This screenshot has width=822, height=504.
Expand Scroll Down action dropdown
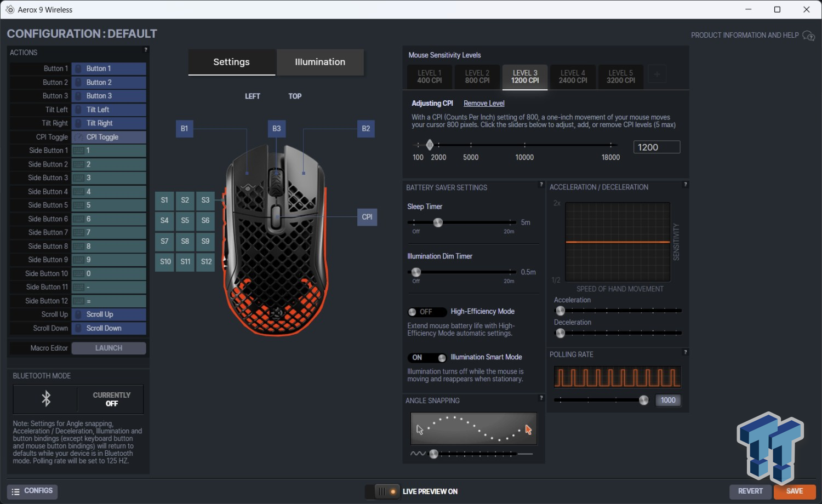coord(109,328)
